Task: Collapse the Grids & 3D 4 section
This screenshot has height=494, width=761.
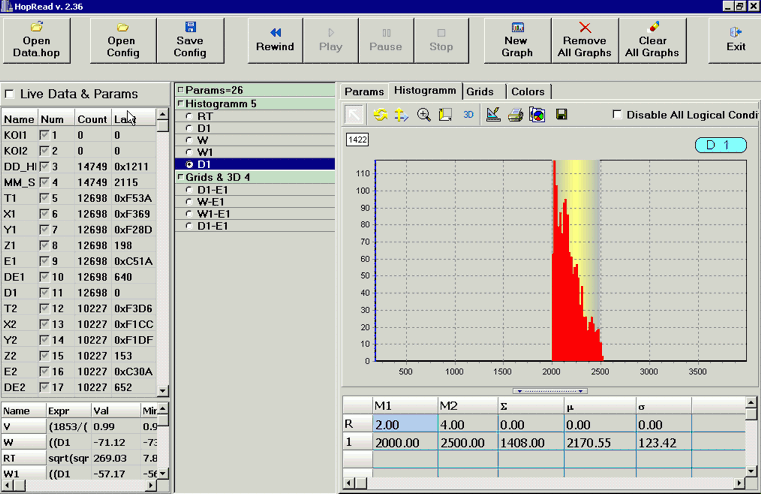Action: pyautogui.click(x=180, y=178)
